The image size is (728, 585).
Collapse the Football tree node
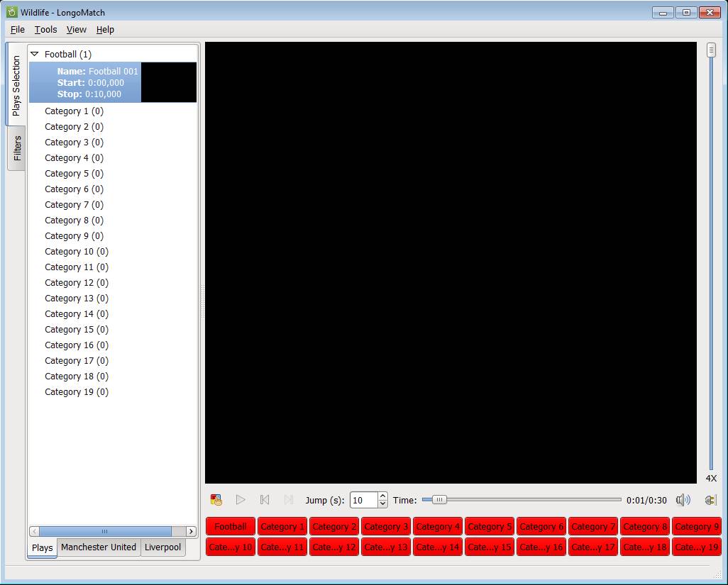[34, 55]
